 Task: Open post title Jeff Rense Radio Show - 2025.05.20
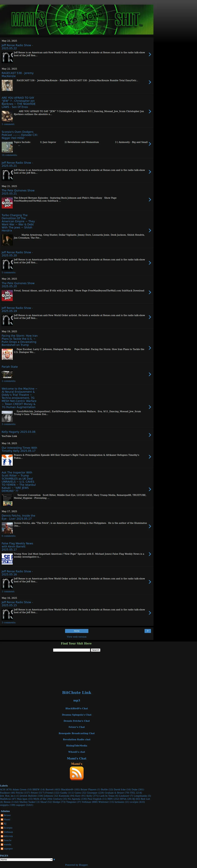click(17, 254)
